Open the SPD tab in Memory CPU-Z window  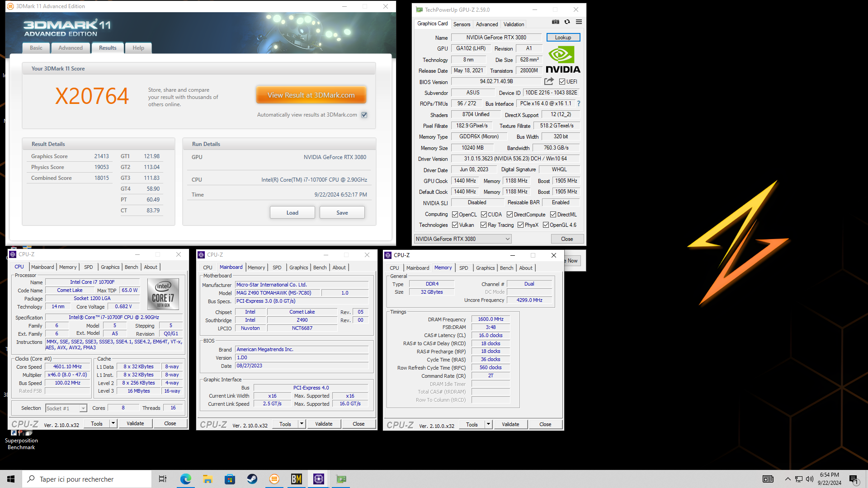464,268
